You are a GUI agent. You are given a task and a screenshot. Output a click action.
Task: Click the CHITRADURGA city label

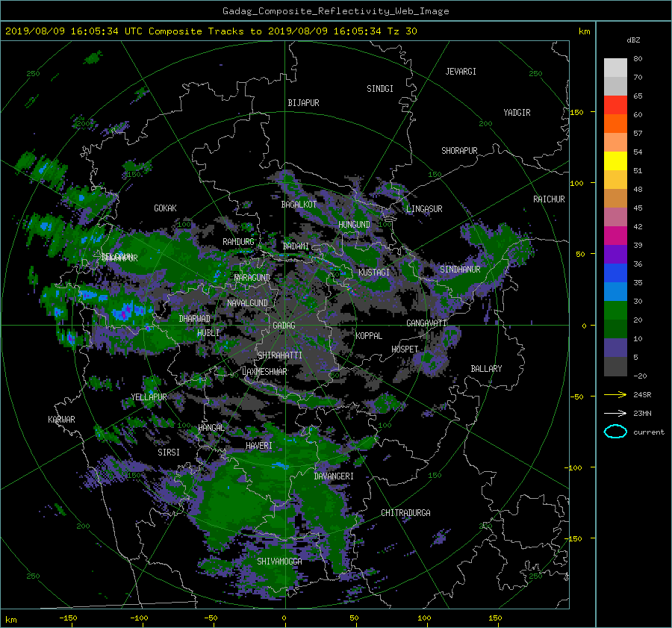tap(406, 513)
